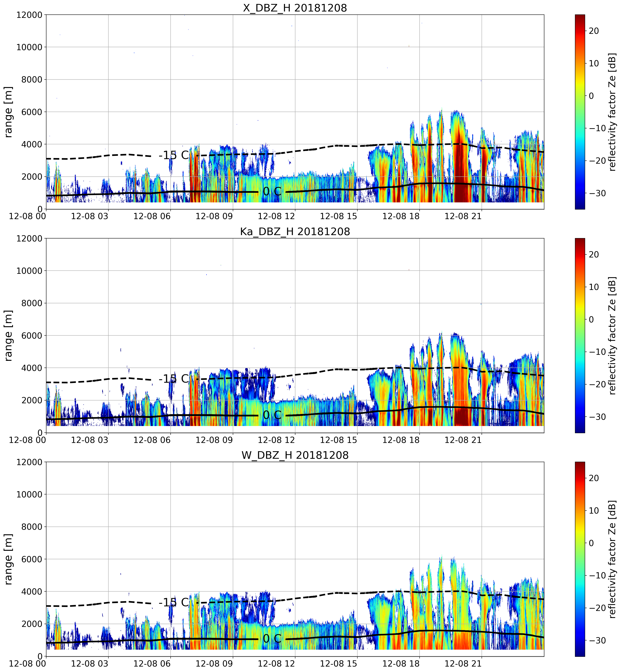Click the 12-08 00 time tick under X panel
621x672 pixels.
tap(28, 216)
